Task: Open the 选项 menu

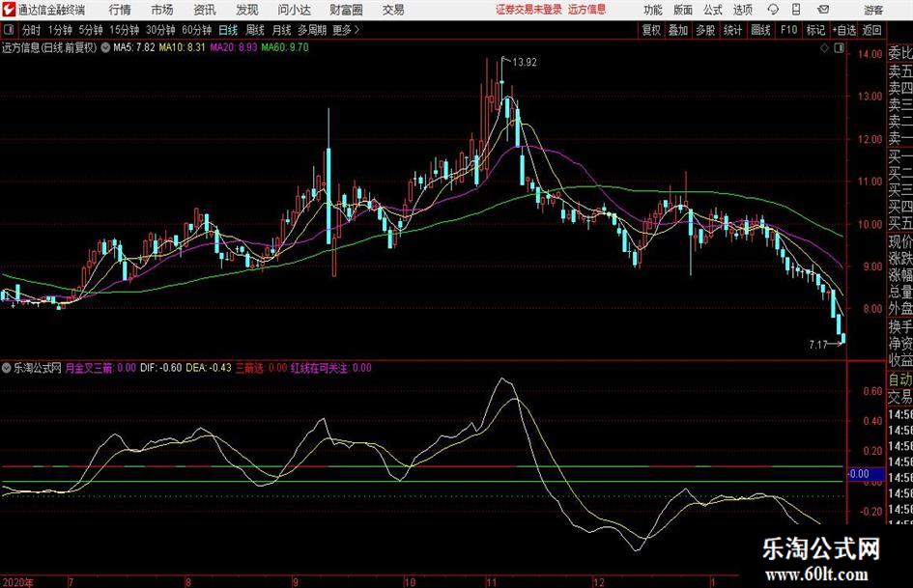Action: click(742, 10)
